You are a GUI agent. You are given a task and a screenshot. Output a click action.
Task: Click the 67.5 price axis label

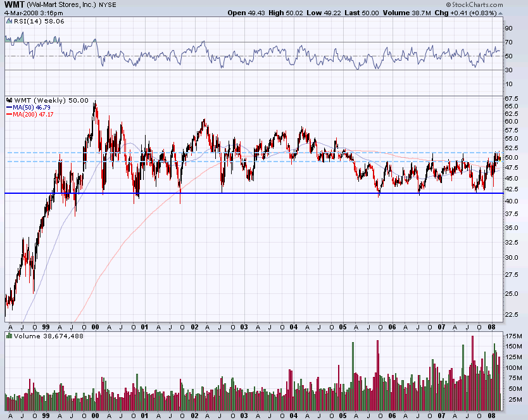click(x=511, y=99)
